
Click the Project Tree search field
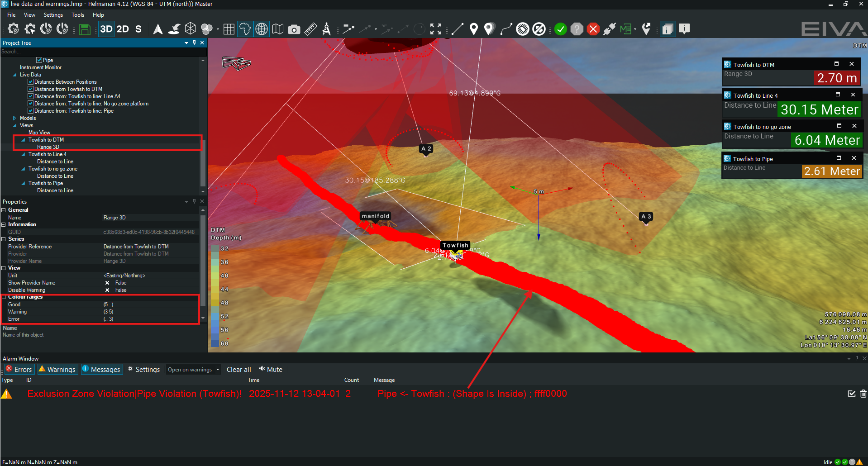pos(103,52)
